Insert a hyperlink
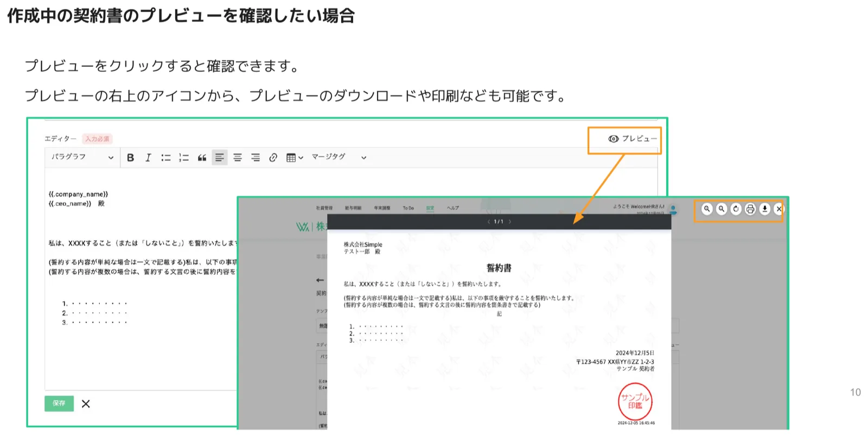This screenshot has height=437, width=868. click(x=273, y=158)
